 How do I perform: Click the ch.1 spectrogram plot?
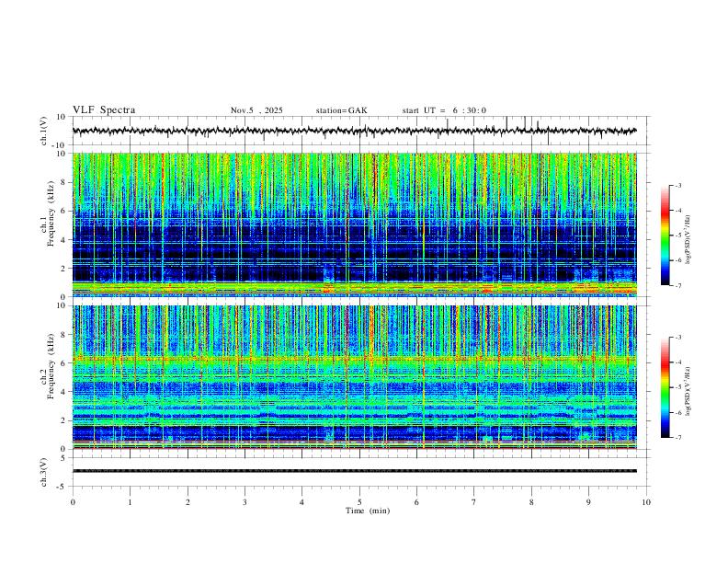(x=355, y=224)
